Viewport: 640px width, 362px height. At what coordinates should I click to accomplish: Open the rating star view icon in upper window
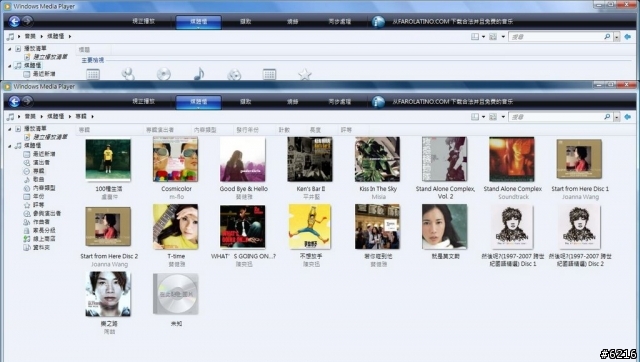(x=304, y=74)
